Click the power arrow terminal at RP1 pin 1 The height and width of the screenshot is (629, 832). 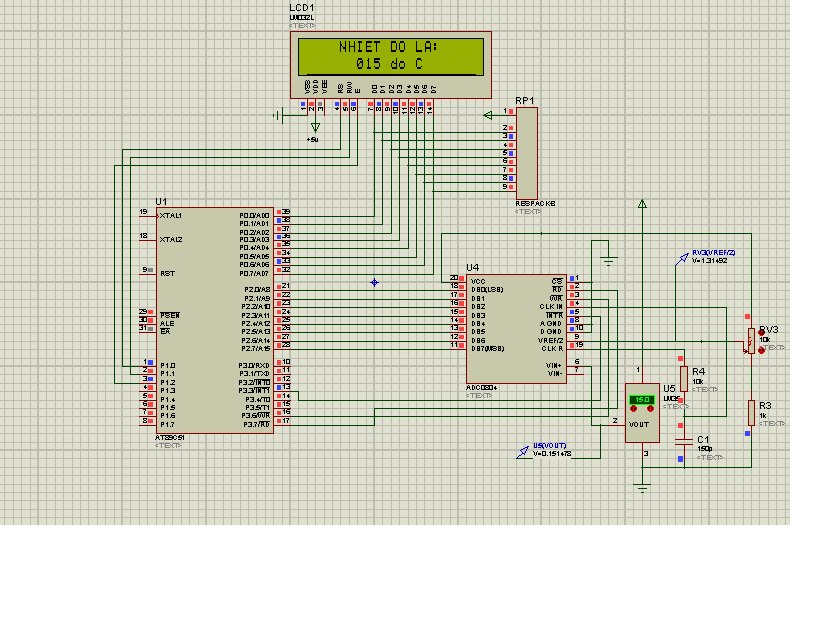488,115
